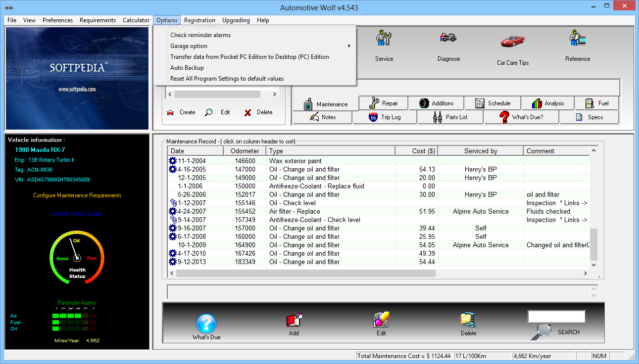Edit the selected vehicle
This screenshot has width=639, height=364.
coord(218,112)
